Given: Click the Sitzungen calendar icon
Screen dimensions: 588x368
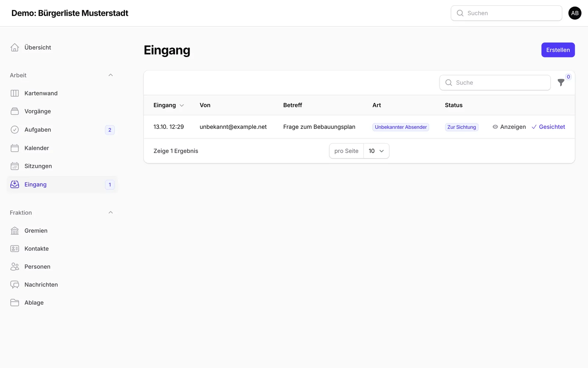Looking at the screenshot, I should point(15,166).
